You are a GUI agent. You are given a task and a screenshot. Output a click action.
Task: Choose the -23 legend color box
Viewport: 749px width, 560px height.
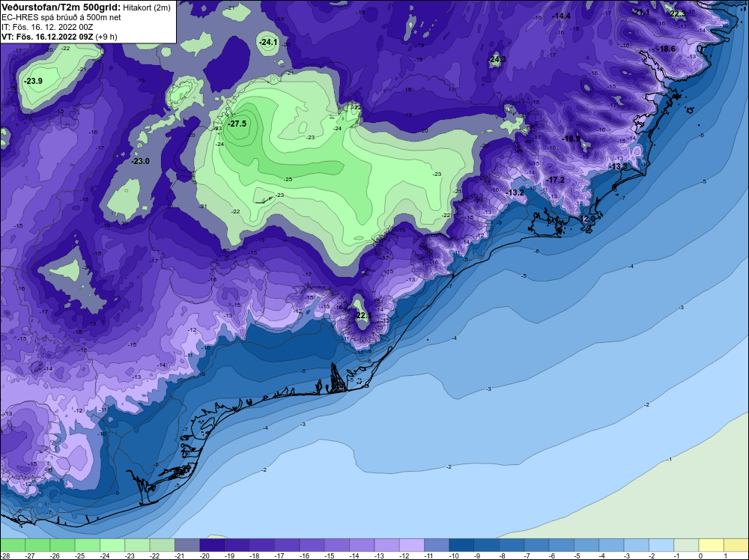click(137, 545)
